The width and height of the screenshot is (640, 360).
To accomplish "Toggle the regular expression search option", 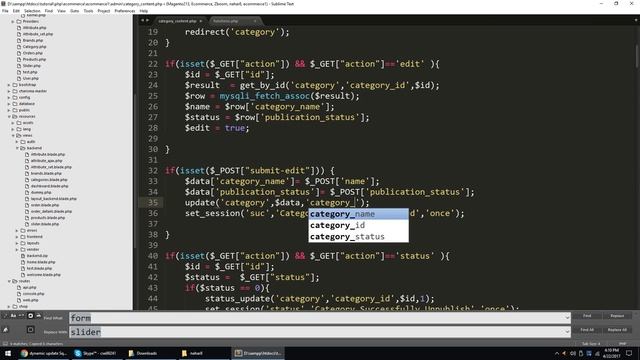I will tap(5, 316).
